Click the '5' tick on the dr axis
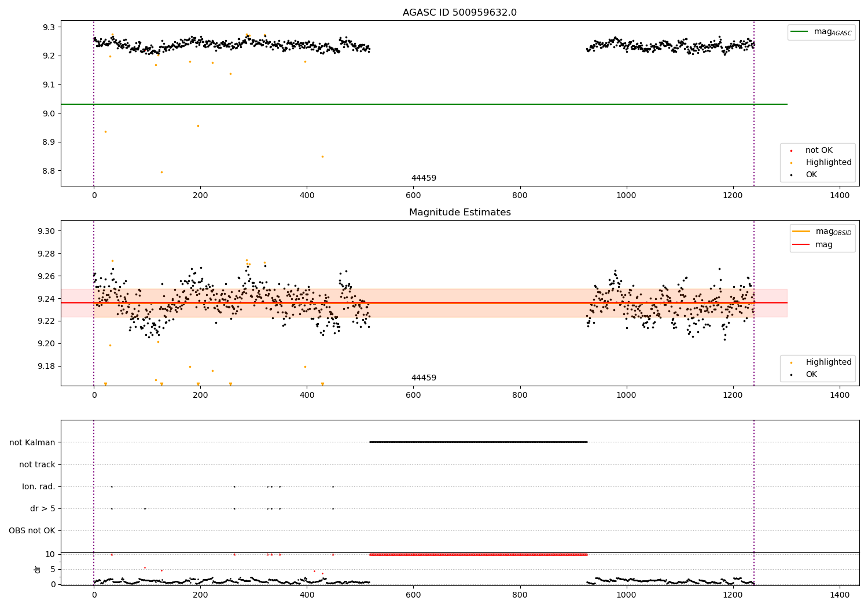868x608 pixels. pos(53,570)
